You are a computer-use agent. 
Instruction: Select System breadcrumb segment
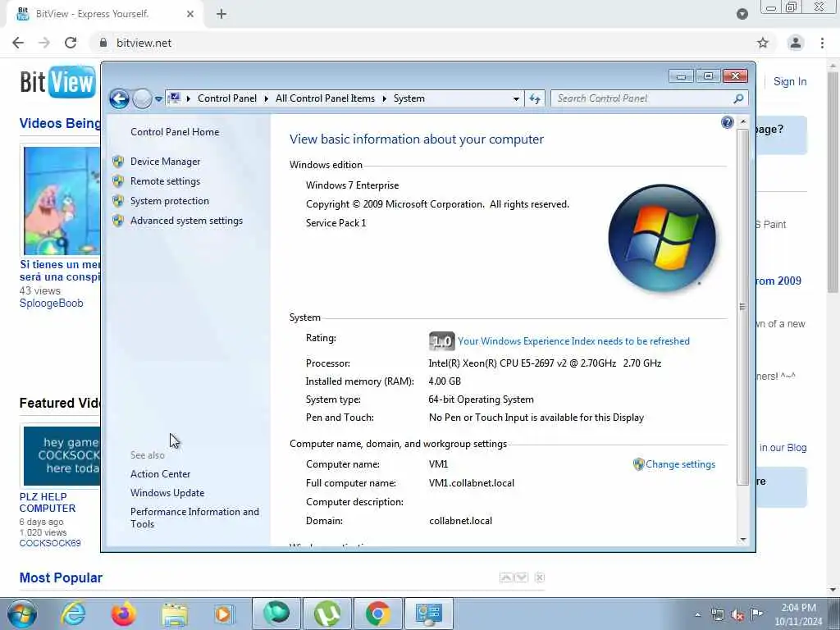click(409, 98)
